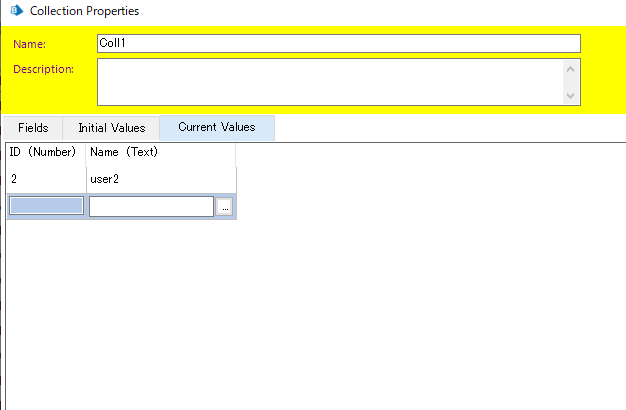Click the Collection Properties title text
Viewport: 626px width, 410px height.
[x=85, y=11]
